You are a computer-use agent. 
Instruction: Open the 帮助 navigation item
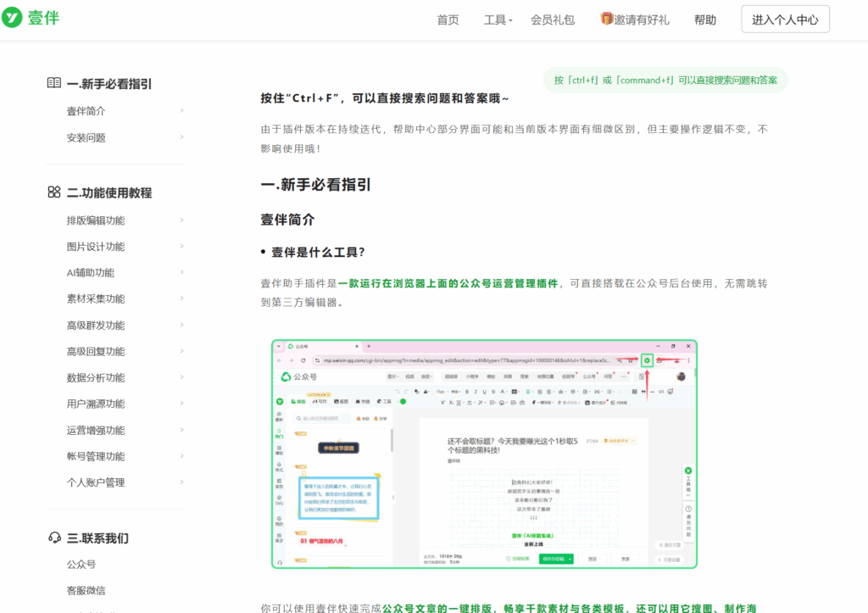[704, 20]
